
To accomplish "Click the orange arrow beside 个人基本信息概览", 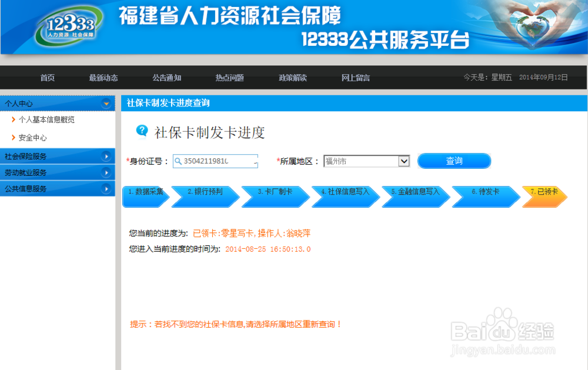I will [12, 119].
